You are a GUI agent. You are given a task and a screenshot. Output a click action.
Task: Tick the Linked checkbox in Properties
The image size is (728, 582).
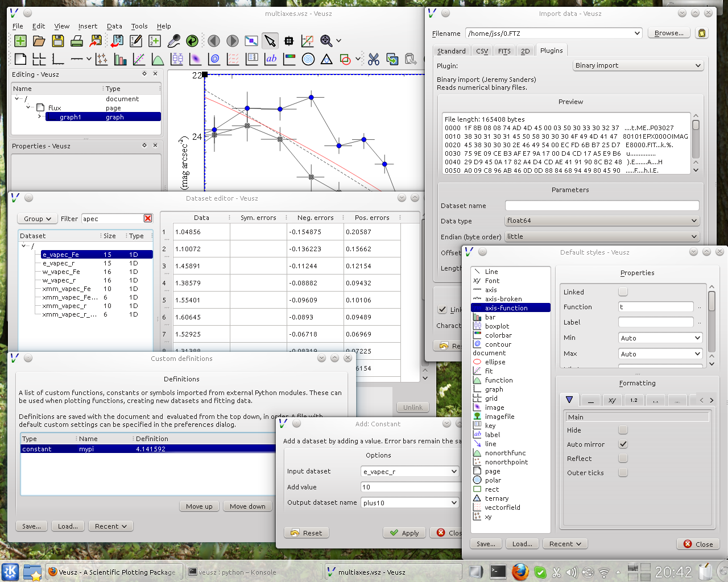tap(623, 292)
